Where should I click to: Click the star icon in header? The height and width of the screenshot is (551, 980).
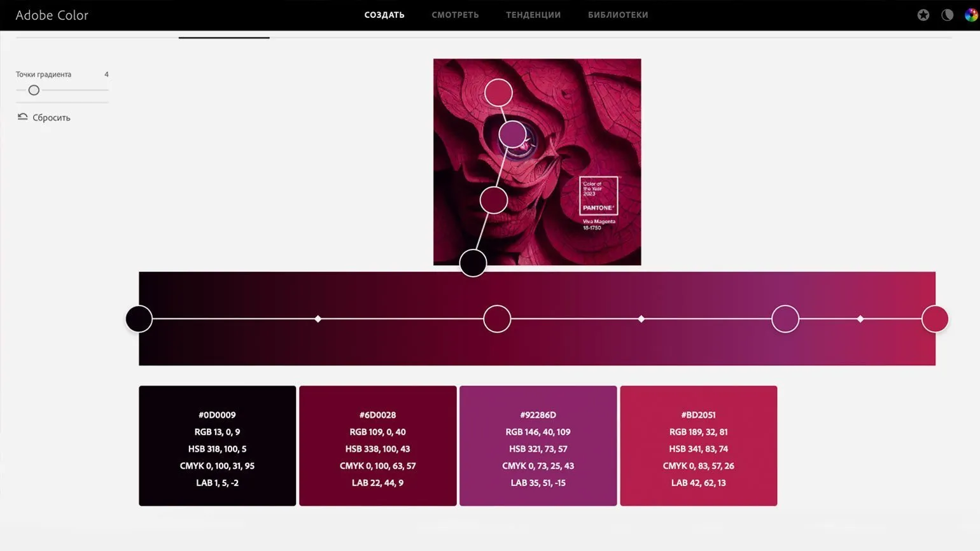923,15
